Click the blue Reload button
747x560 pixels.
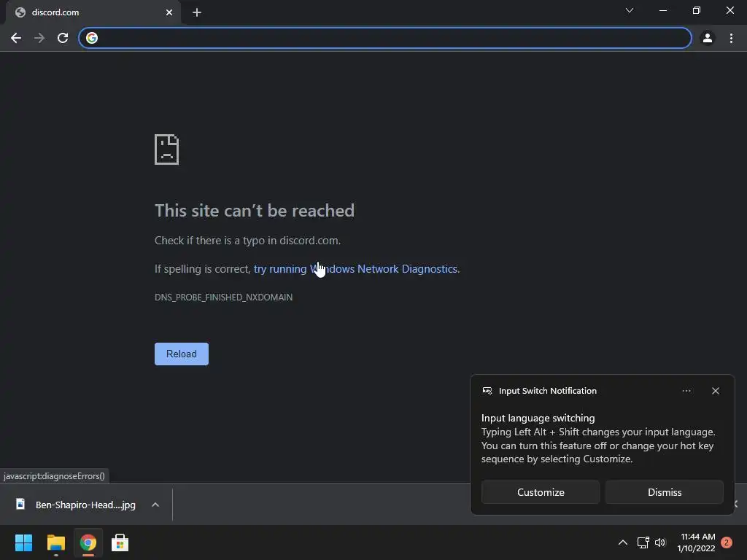click(x=182, y=354)
